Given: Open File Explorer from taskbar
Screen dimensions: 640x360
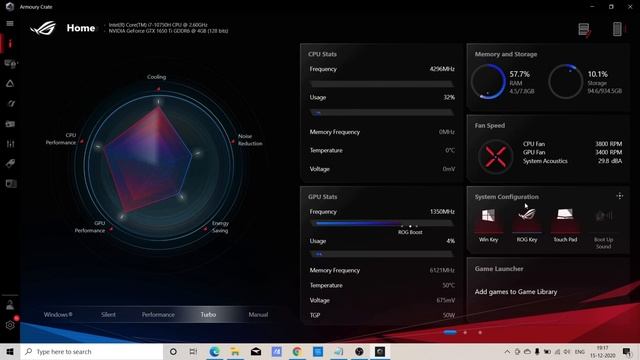Looking at the screenshot, I should (x=235, y=351).
